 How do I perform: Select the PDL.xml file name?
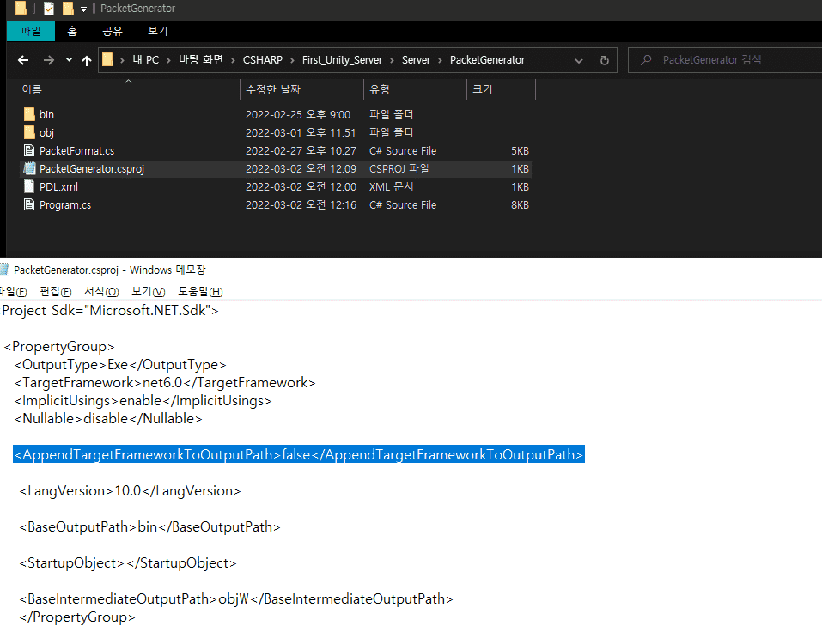click(58, 187)
